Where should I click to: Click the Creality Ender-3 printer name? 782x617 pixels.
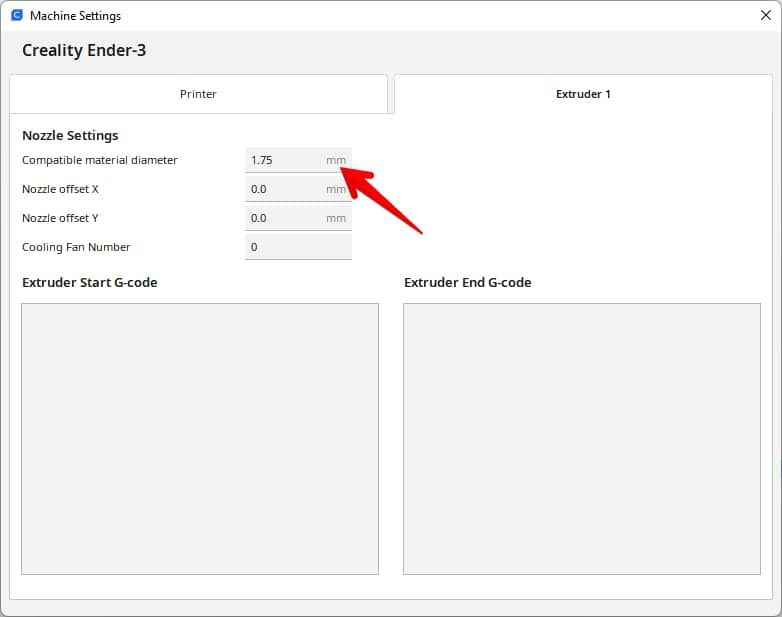[84, 50]
